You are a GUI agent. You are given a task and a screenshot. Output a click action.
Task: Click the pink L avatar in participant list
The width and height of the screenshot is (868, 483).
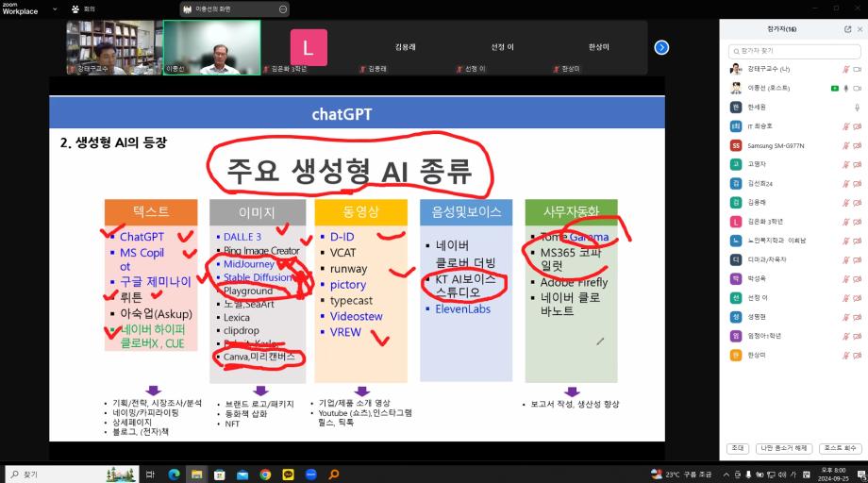point(736,222)
